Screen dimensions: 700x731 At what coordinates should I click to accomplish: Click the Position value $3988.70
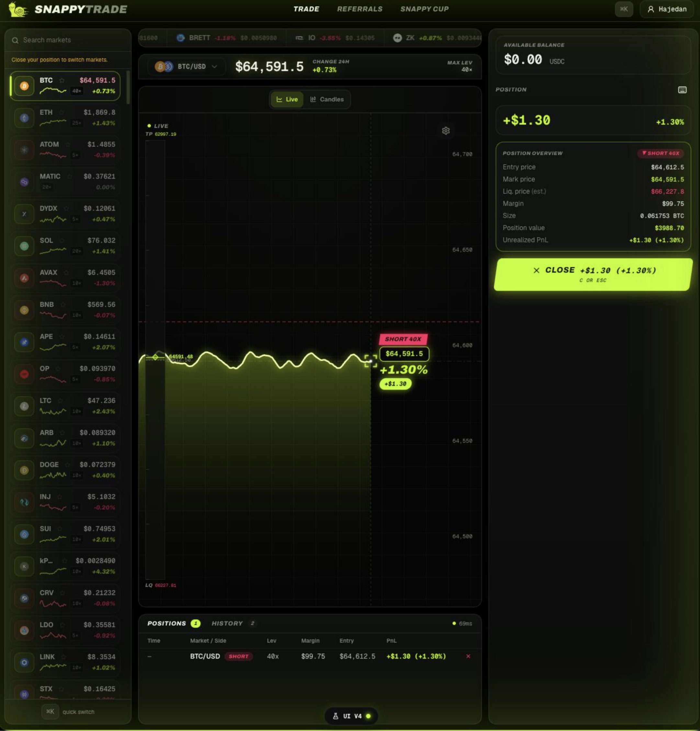(670, 228)
